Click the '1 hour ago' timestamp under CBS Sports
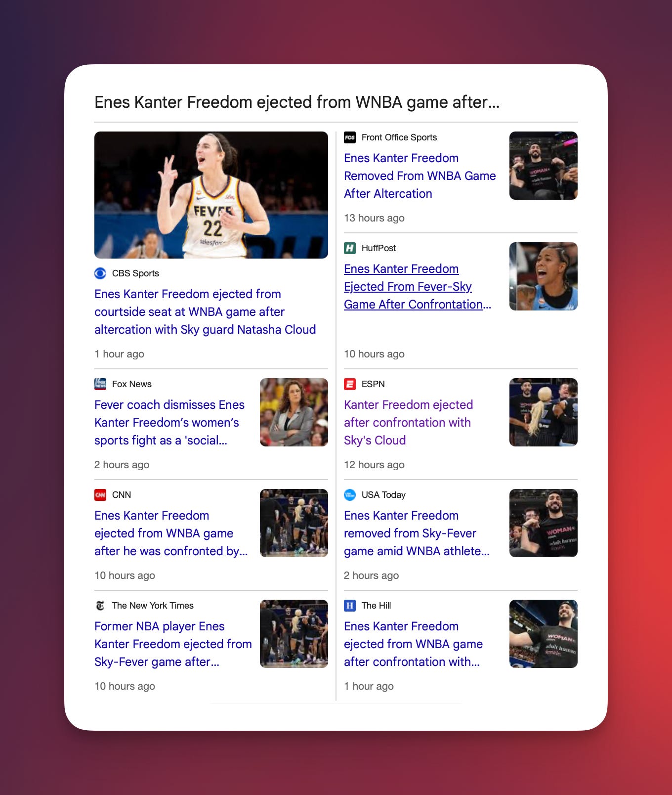 coord(119,354)
